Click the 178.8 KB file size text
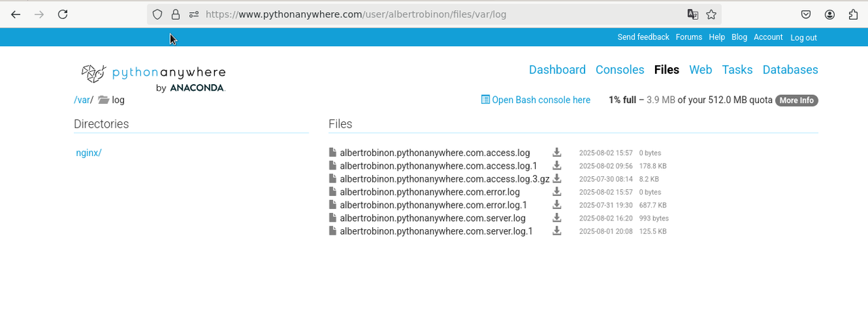The image size is (868, 335). tap(652, 166)
